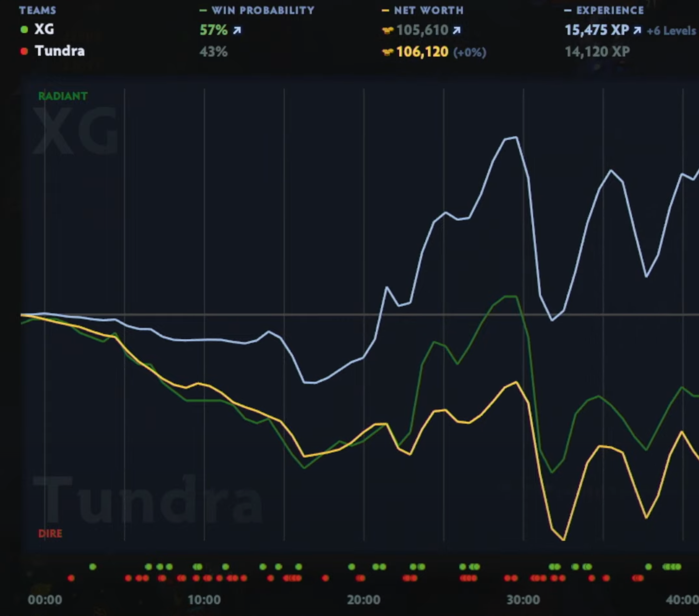Click the 14,120 XP value

[x=597, y=52]
